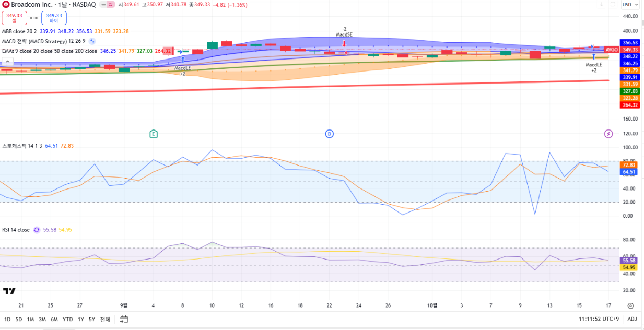
Task: Open the USD currency dropdown
Action: (x=630, y=5)
